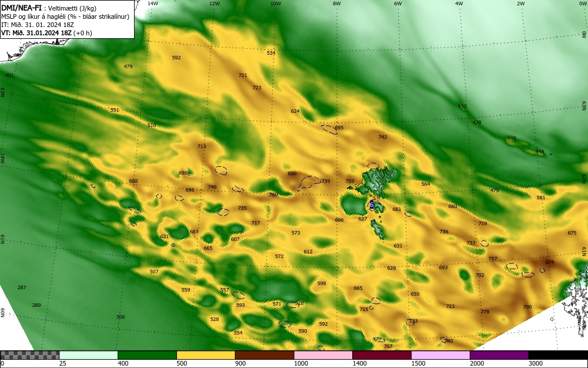Click the '4W' longitude label

click(459, 4)
